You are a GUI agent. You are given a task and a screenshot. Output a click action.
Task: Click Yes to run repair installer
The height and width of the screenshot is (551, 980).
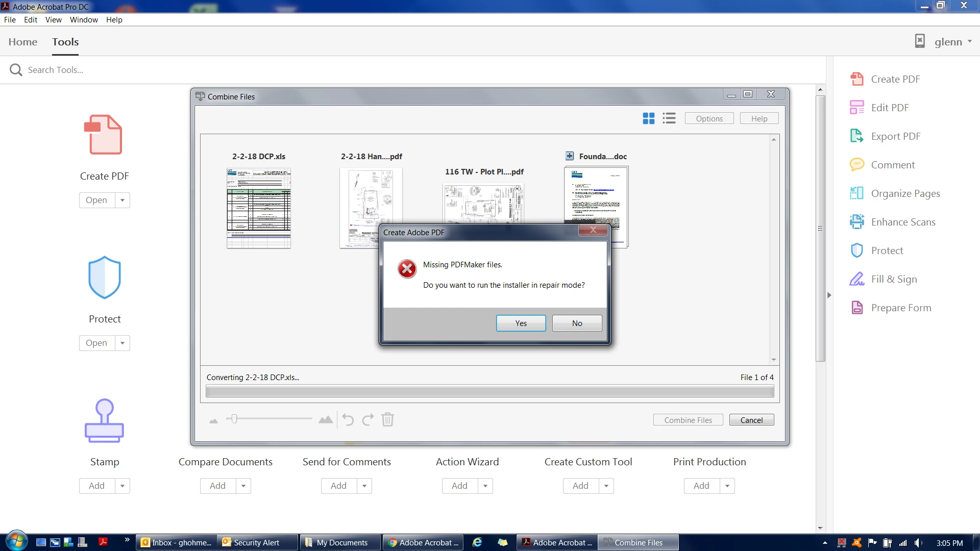(x=521, y=323)
